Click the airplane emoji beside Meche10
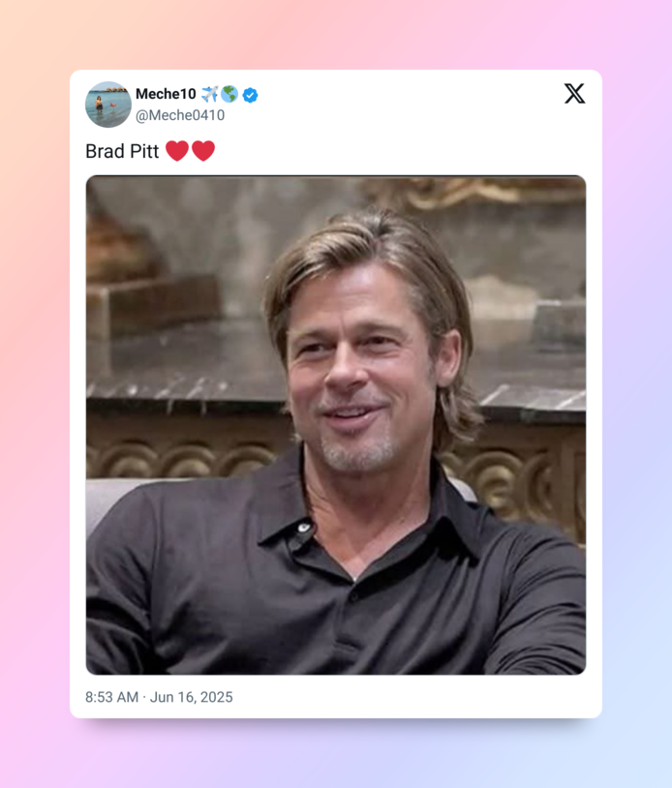The image size is (672, 788). point(209,94)
